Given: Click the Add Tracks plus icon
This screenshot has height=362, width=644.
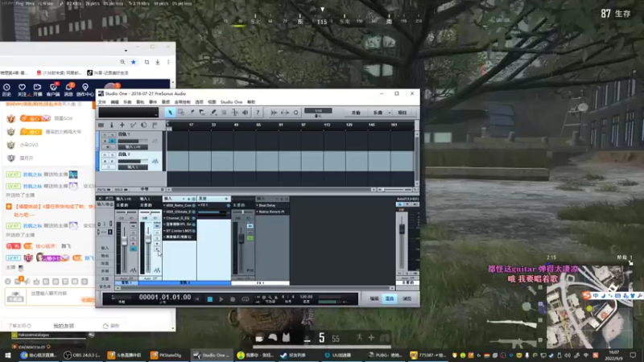Looking at the screenshot, I should click(122, 125).
